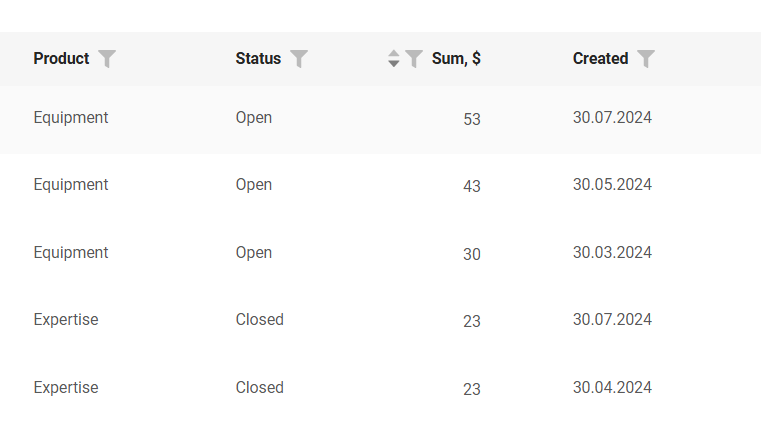Click the Product column header
762x421 pixels.
pos(61,59)
